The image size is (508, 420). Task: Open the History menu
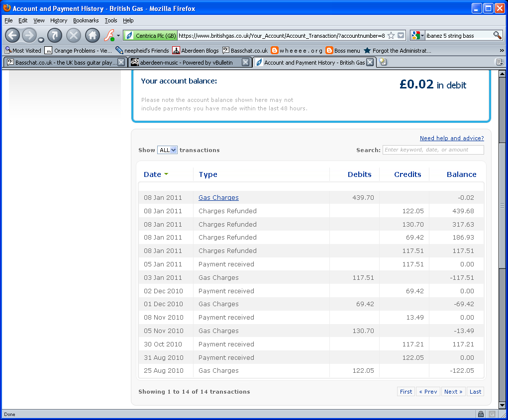coord(59,20)
